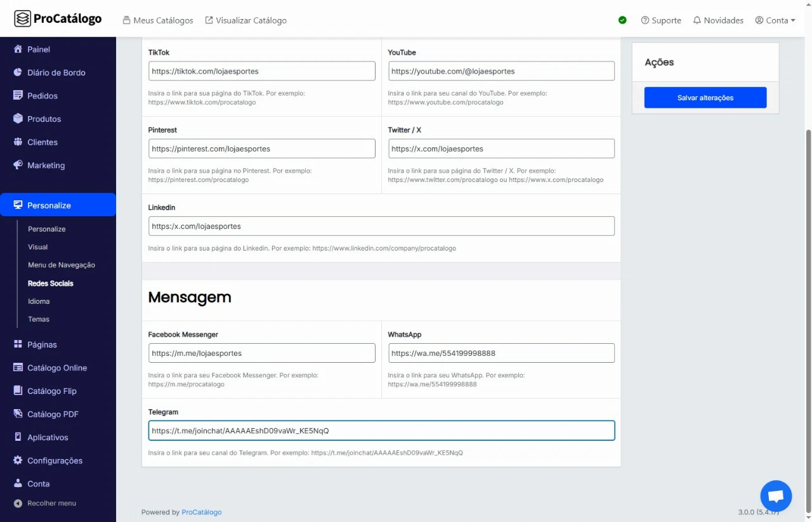
Task: Open the Idioma submenu item
Action: (x=39, y=301)
